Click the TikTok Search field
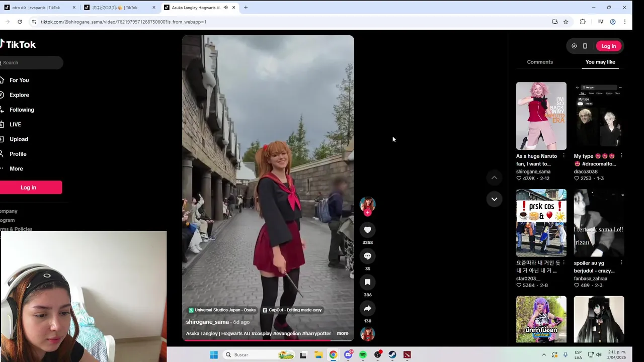The width and height of the screenshot is (644, 362). (31, 62)
